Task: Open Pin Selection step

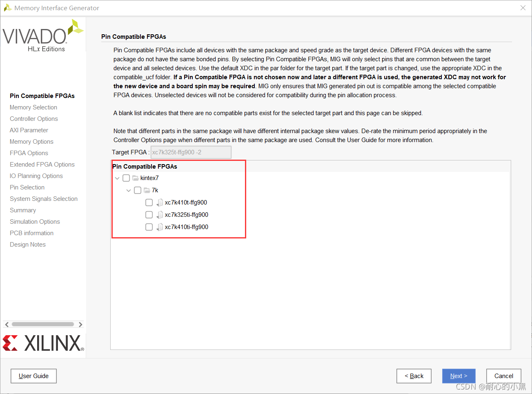Action: (x=27, y=187)
